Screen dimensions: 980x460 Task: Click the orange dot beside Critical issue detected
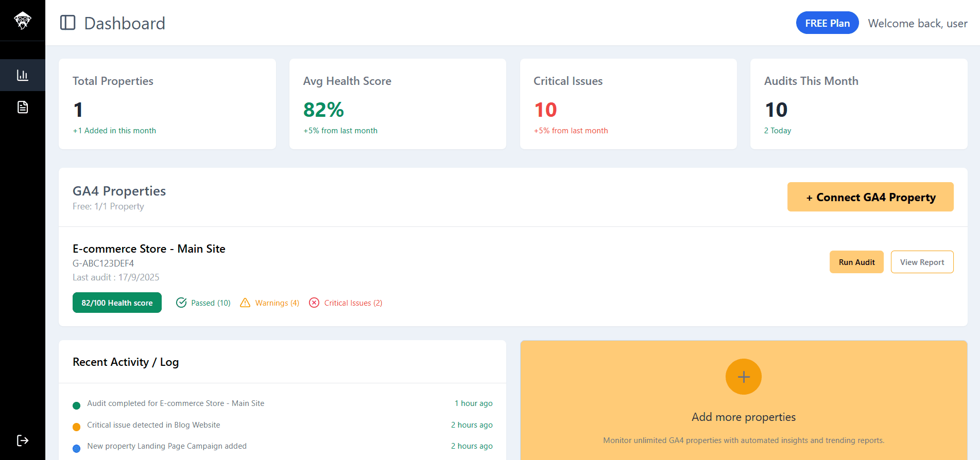pos(77,427)
